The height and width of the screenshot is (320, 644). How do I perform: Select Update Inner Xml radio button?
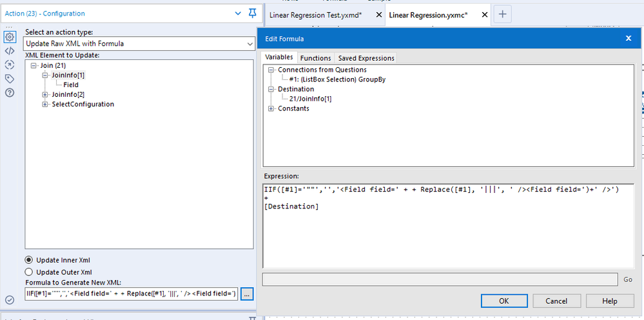point(29,260)
